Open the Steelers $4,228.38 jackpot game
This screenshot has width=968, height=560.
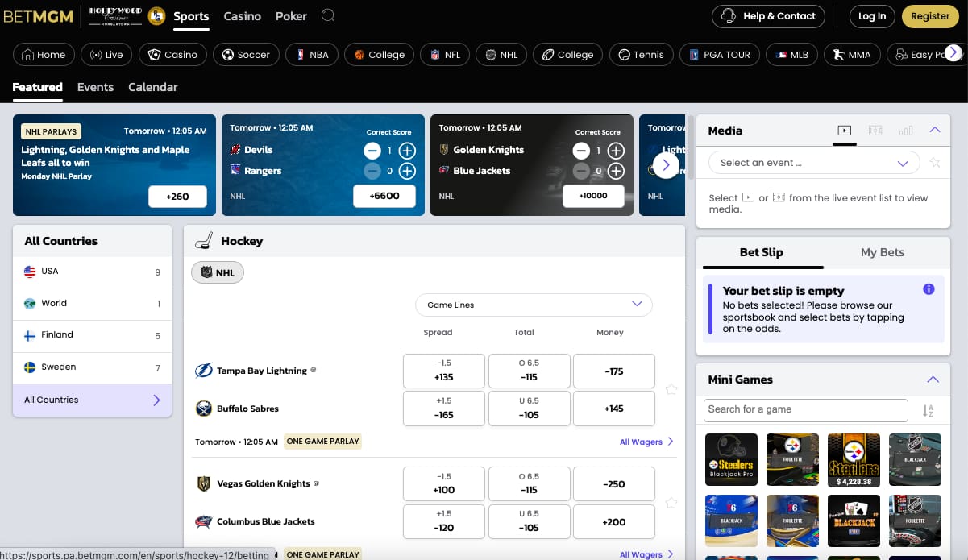coord(854,459)
